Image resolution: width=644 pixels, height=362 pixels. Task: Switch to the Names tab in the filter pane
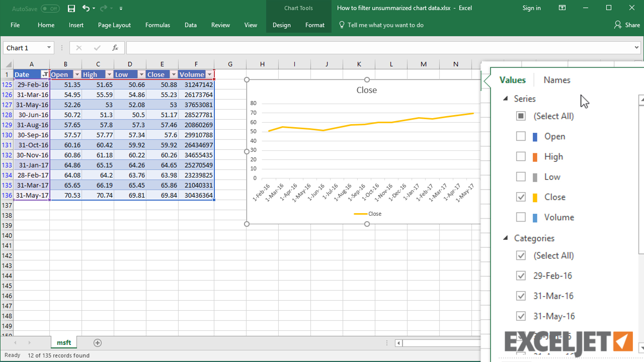point(556,80)
